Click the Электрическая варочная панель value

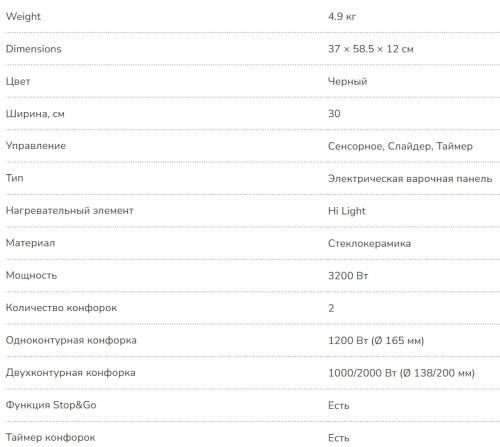tap(410, 178)
